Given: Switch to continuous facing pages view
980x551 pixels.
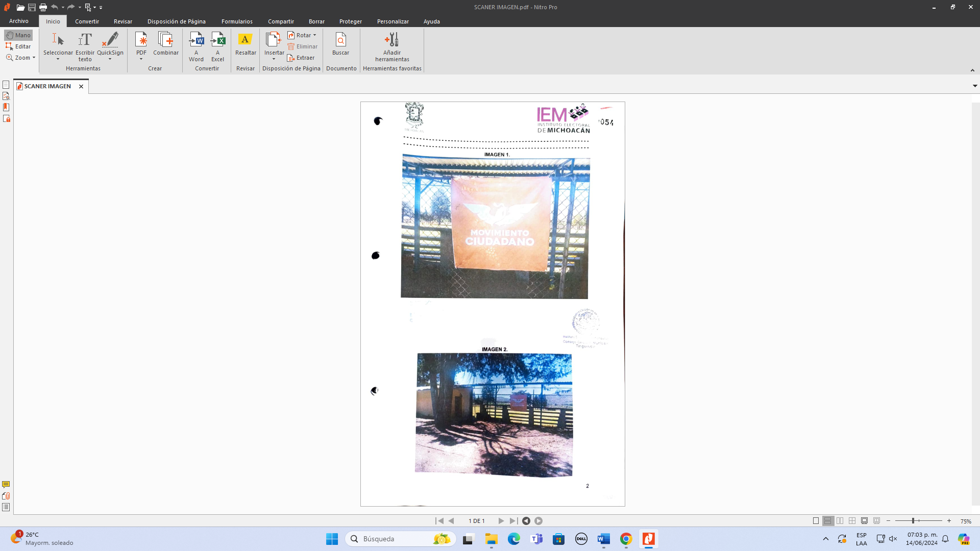Looking at the screenshot, I should [852, 521].
